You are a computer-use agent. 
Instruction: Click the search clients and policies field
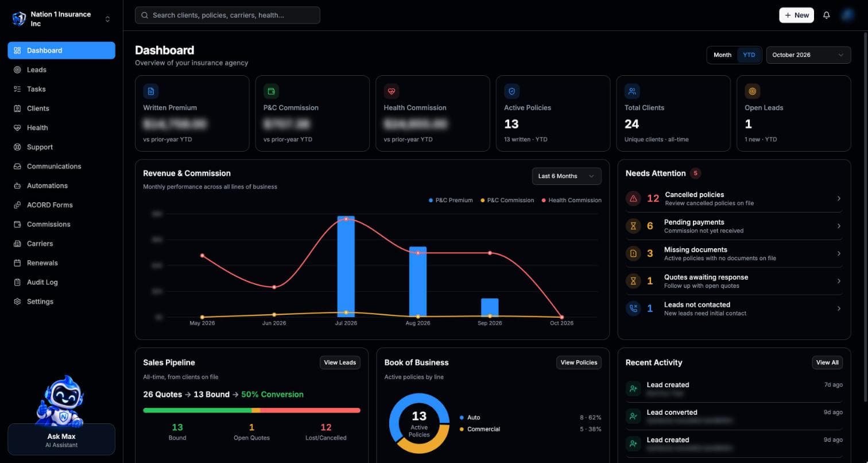227,16
